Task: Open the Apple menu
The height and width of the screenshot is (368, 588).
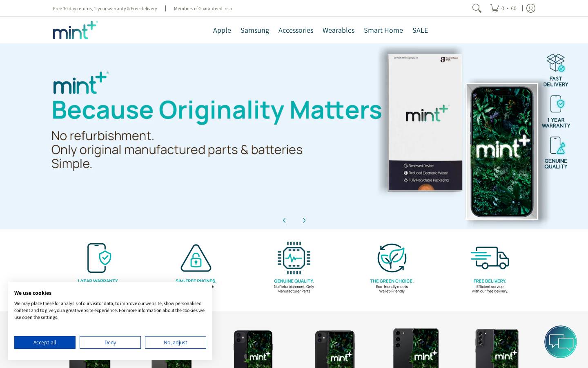Action: 222,30
